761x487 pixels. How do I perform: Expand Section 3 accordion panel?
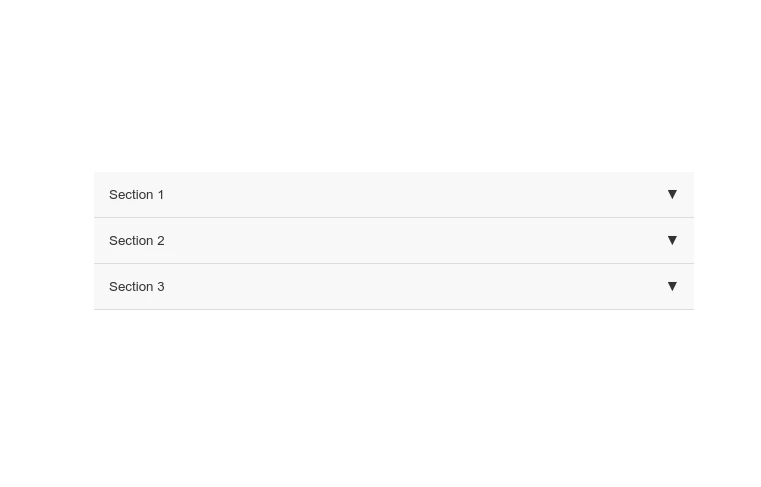pos(393,286)
